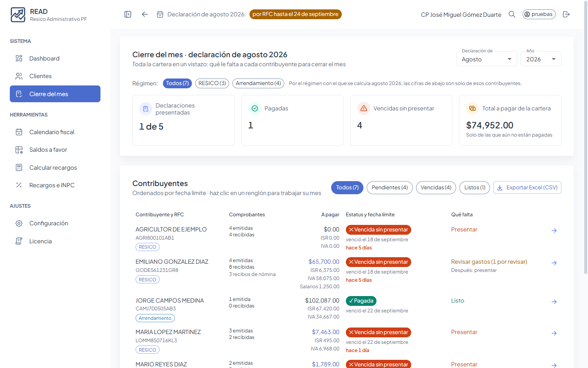Open MARIO REYES DIAZ row arrow
Viewport: 588px width, 368px height.
554,365
